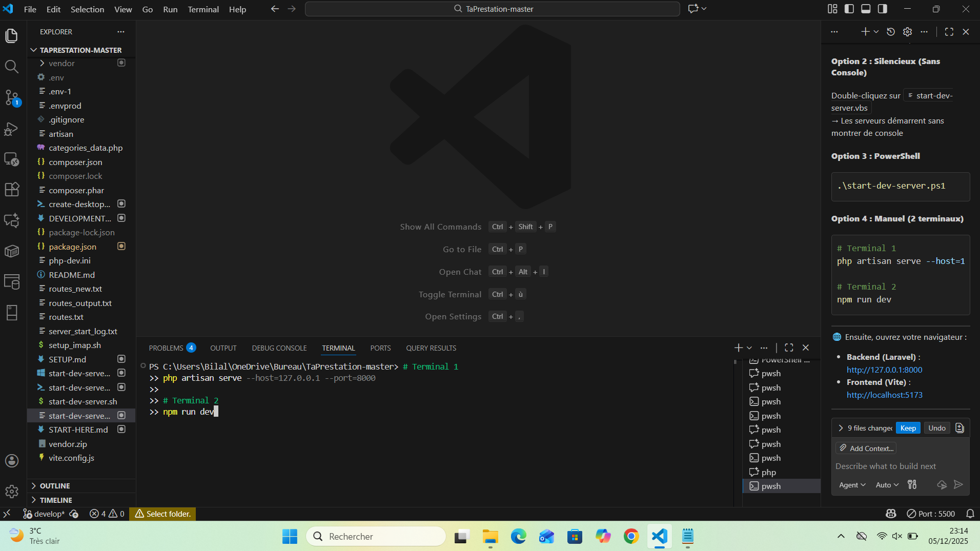Viewport: 980px width, 551px height.
Task: Toggle the bottom panel layout button
Action: point(866,9)
